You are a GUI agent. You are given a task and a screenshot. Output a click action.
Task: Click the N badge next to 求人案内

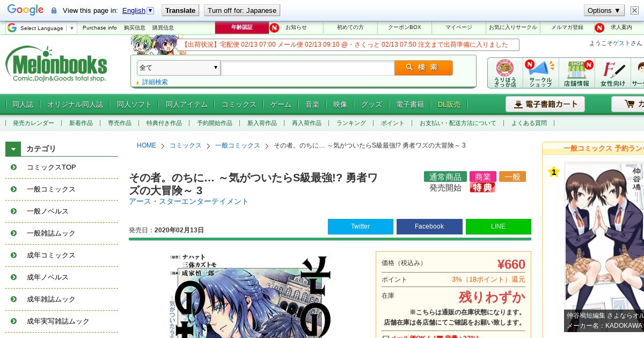click(x=599, y=27)
